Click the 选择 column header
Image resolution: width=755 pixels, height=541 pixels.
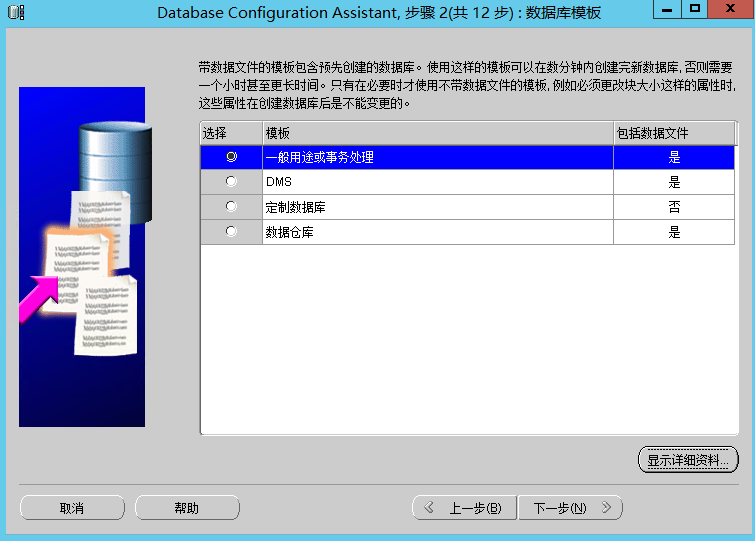231,133
